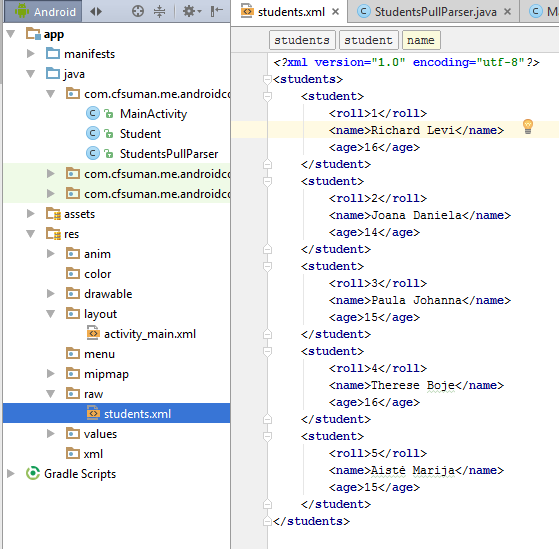Expand the manifests folder
The image size is (559, 549).
click(31, 54)
